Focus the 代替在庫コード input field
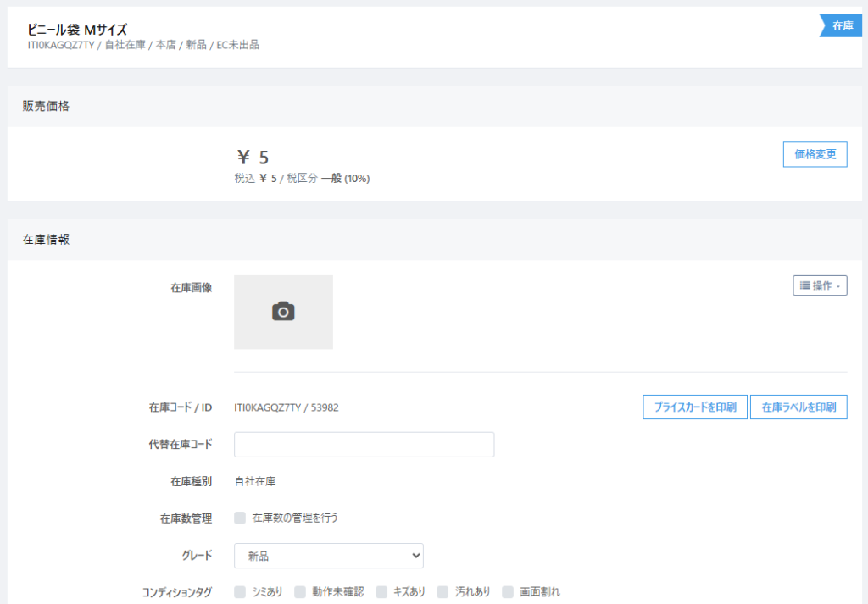This screenshot has width=868, height=604. tap(364, 445)
